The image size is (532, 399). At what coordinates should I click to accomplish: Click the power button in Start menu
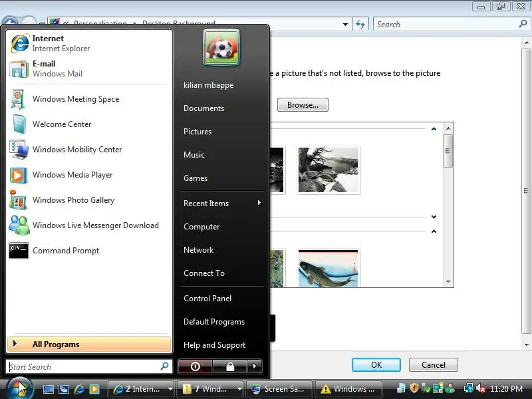(x=195, y=366)
